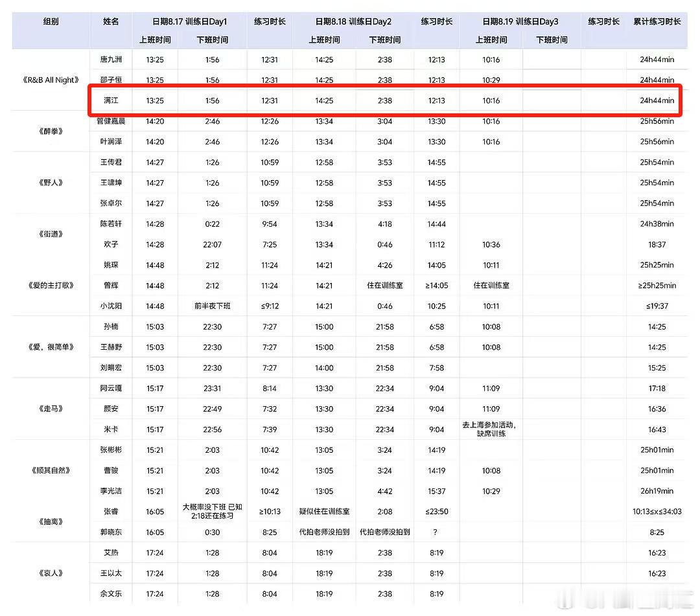Click the name 陈若轩
700x616 pixels.
pyautogui.click(x=111, y=223)
